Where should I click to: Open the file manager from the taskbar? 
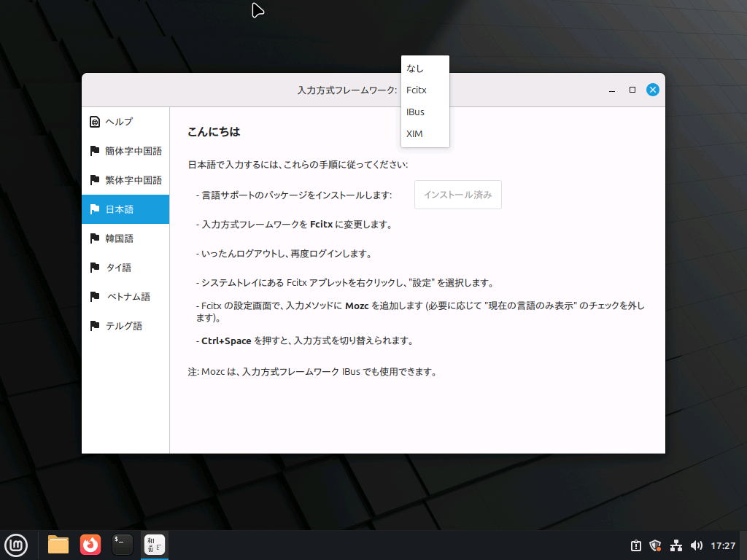(x=58, y=545)
